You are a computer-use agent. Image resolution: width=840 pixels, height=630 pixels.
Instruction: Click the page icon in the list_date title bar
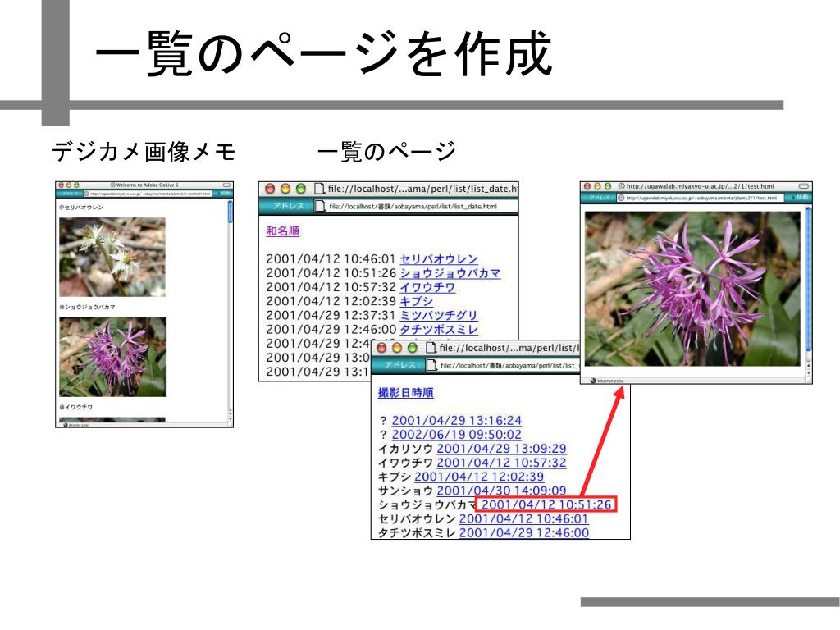(x=320, y=189)
